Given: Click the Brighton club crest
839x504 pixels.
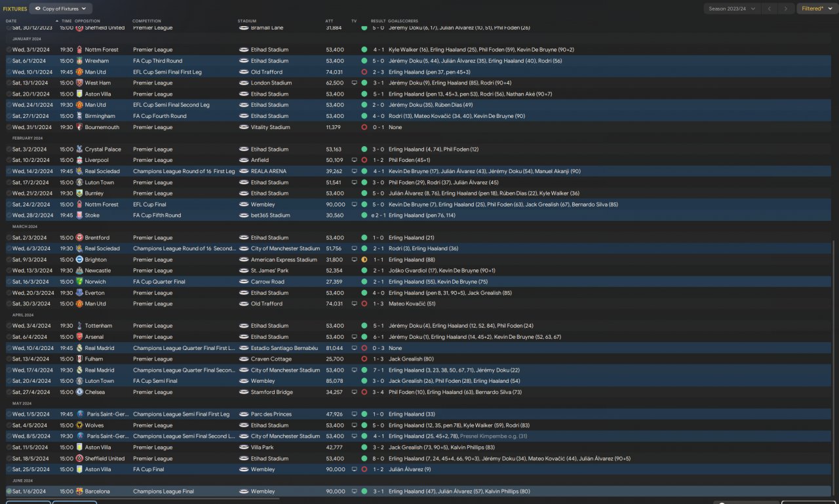Looking at the screenshot, I should click(x=79, y=260).
